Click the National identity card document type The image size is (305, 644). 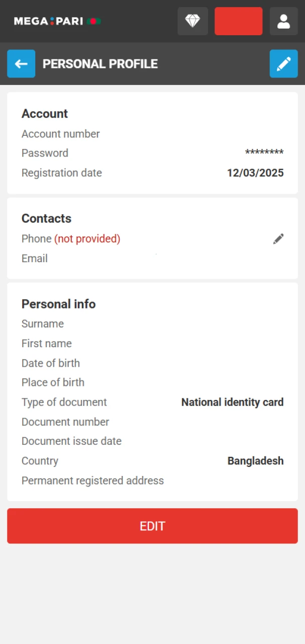232,402
